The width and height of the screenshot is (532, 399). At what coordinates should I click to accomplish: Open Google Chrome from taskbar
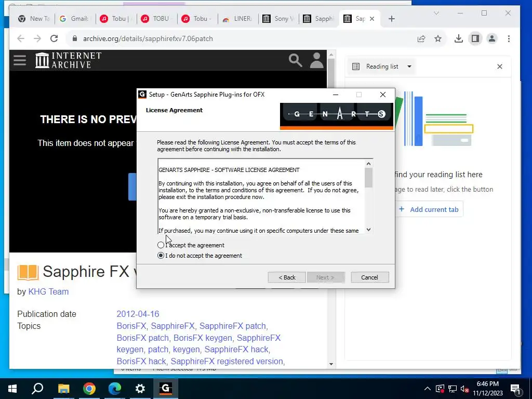pos(89,389)
